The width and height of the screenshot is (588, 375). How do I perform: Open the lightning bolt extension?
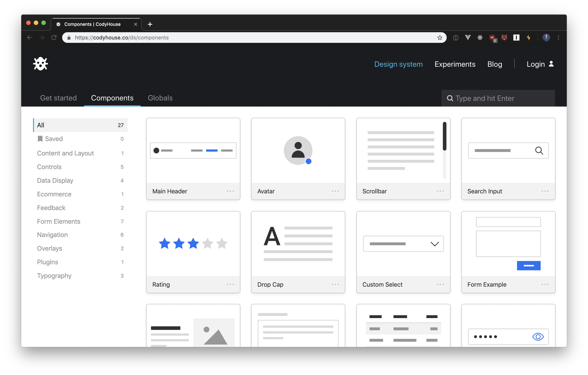[x=529, y=37]
